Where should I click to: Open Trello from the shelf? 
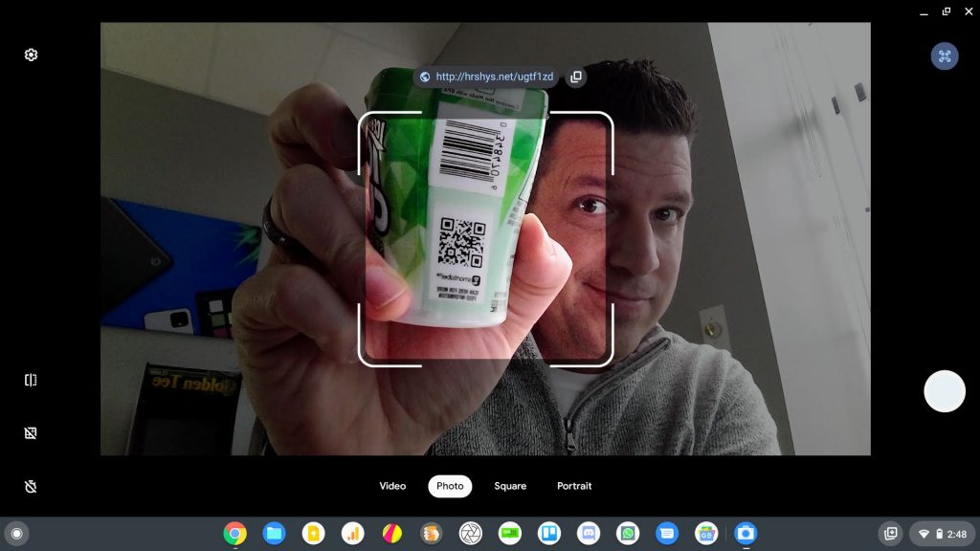[549, 534]
